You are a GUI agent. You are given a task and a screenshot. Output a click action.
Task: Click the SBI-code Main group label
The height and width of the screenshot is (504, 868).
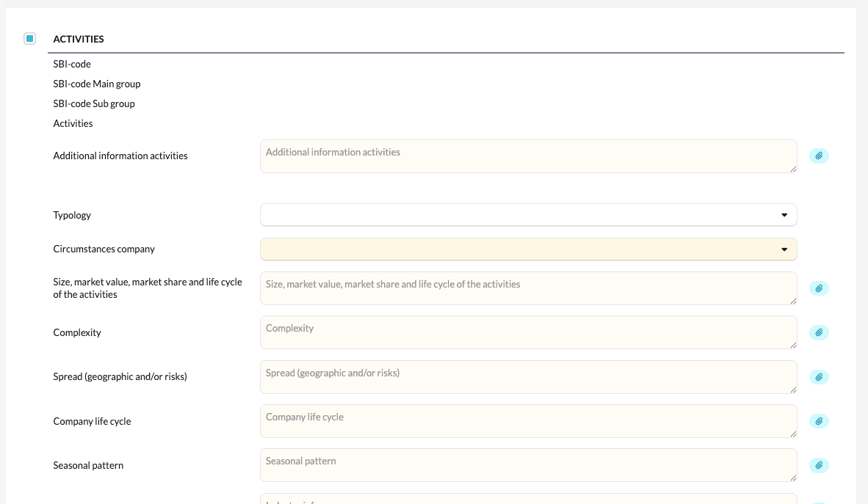pyautogui.click(x=97, y=84)
